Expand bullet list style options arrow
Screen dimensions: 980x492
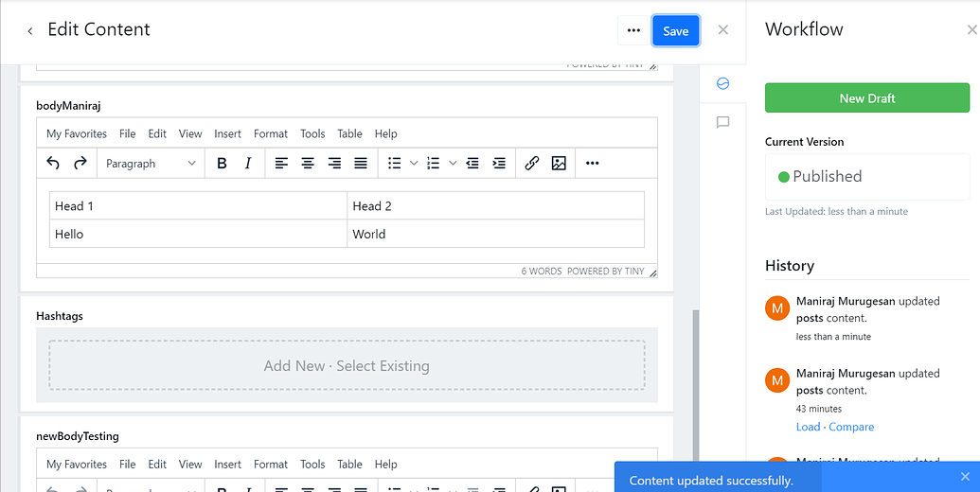coord(413,164)
